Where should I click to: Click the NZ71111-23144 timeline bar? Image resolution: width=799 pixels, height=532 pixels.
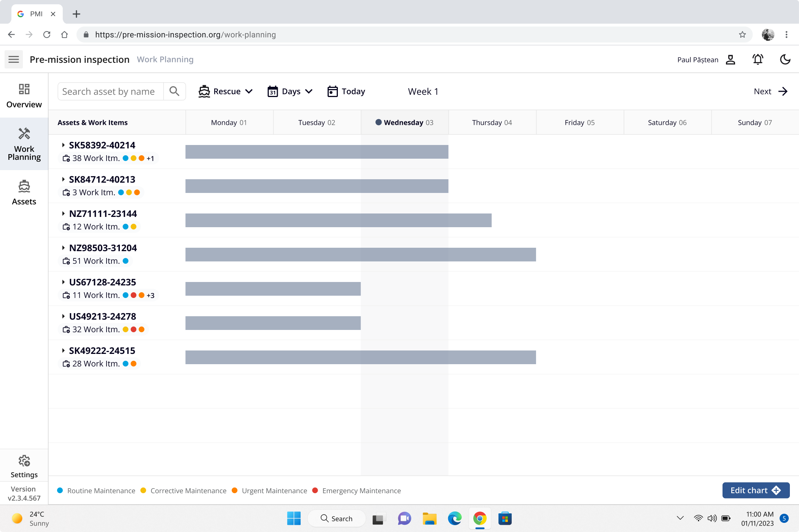[x=338, y=220]
